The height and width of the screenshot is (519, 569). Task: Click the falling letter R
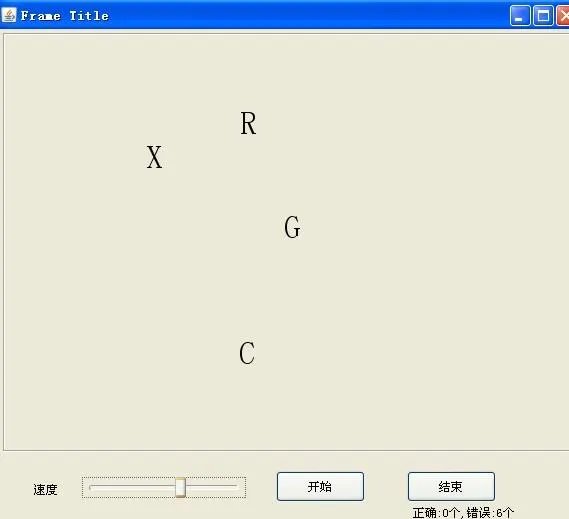[x=248, y=123]
